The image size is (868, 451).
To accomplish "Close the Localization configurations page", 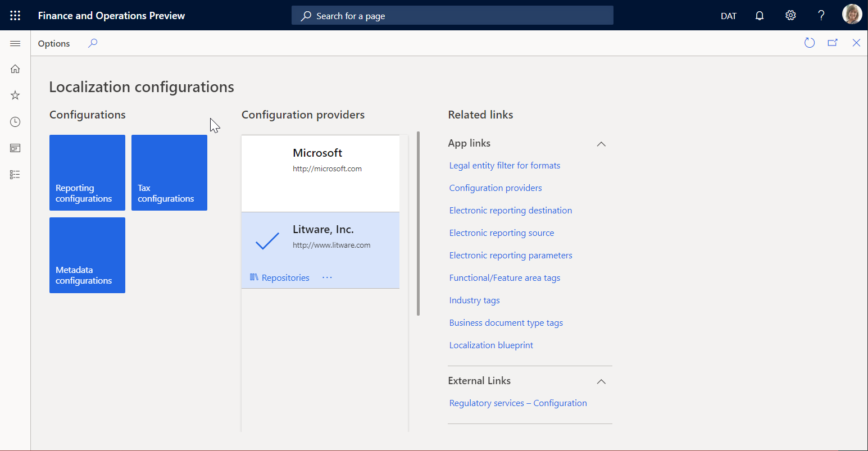I will click(856, 43).
